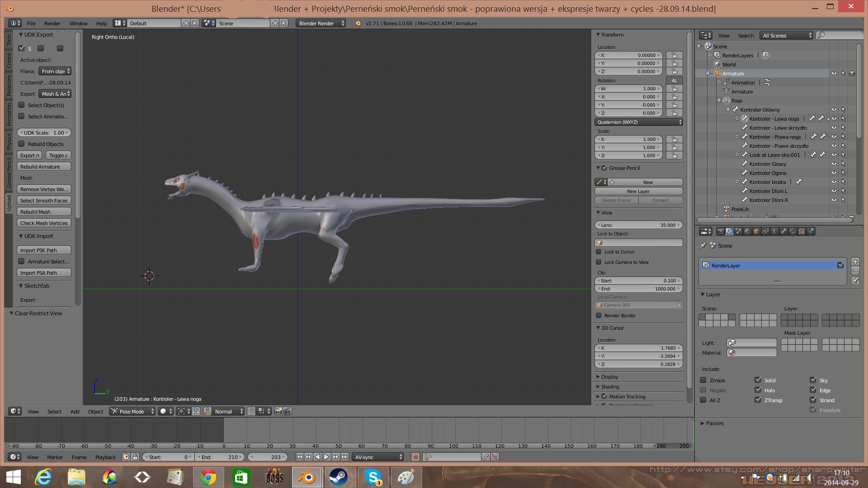This screenshot has height=488, width=868.
Task: Switch to the Grease Pencil side tab
Action: (x=9, y=173)
